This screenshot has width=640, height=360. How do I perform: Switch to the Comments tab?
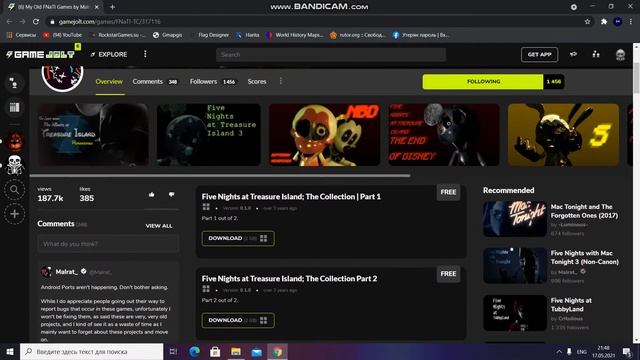pyautogui.click(x=155, y=82)
